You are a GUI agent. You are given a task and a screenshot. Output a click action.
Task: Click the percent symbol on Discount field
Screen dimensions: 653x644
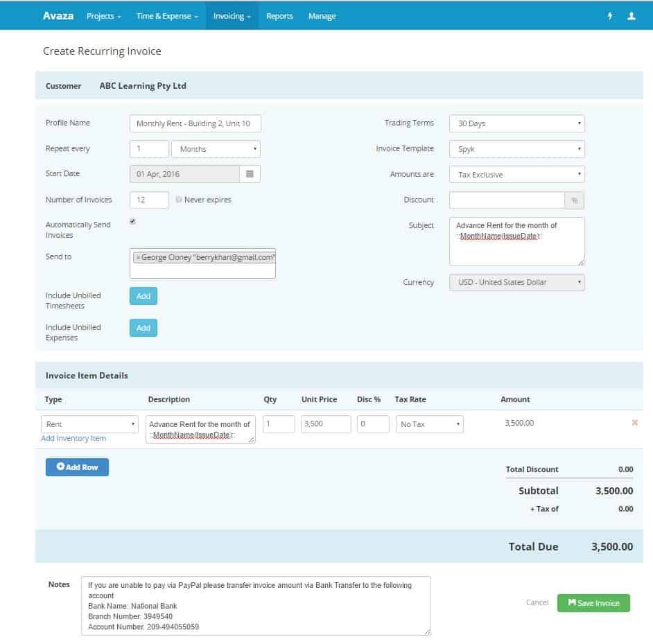(575, 200)
